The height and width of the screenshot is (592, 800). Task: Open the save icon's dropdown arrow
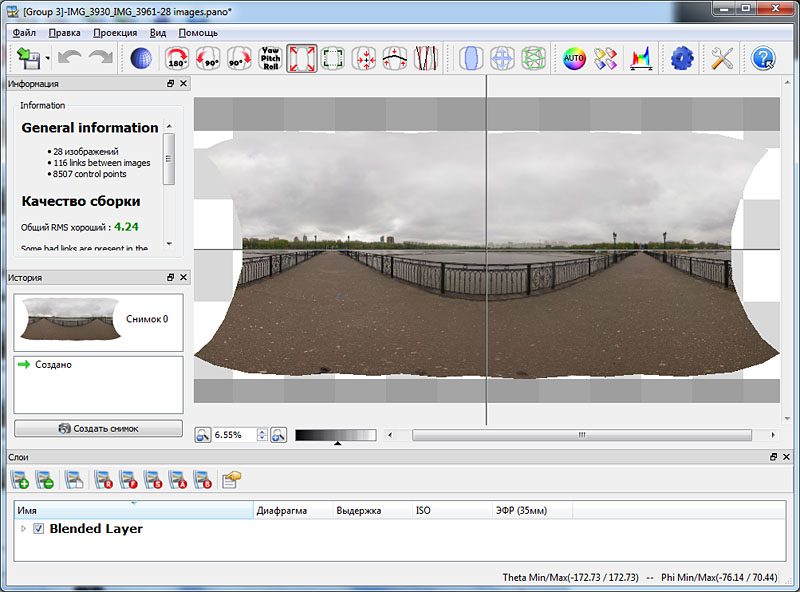coord(47,58)
